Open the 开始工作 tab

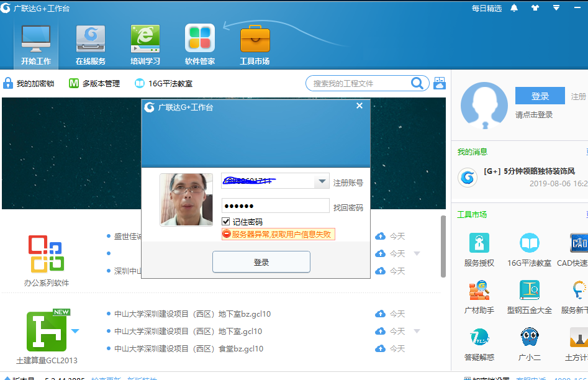point(36,45)
